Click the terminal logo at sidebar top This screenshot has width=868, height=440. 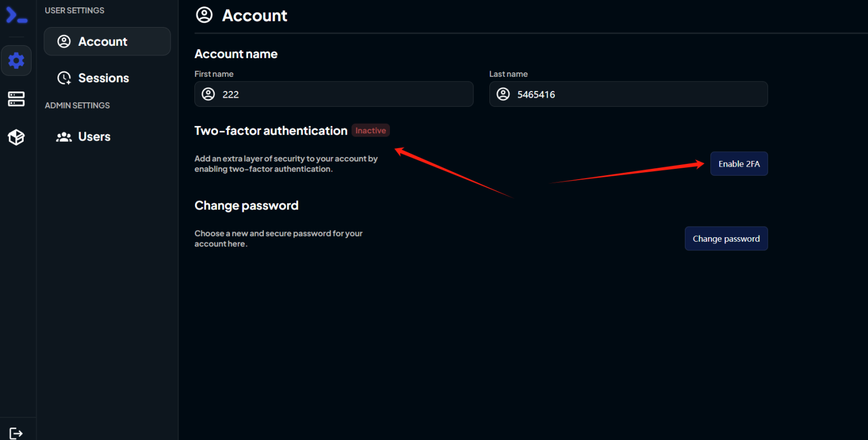pos(16,15)
